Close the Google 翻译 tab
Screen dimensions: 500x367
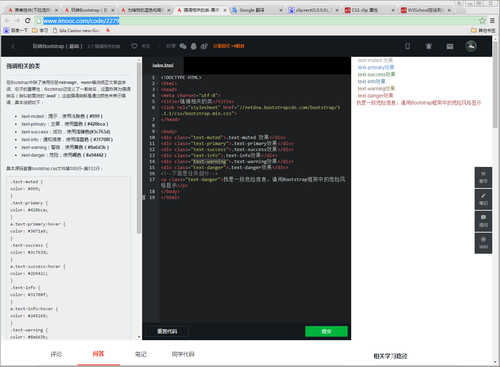point(281,10)
